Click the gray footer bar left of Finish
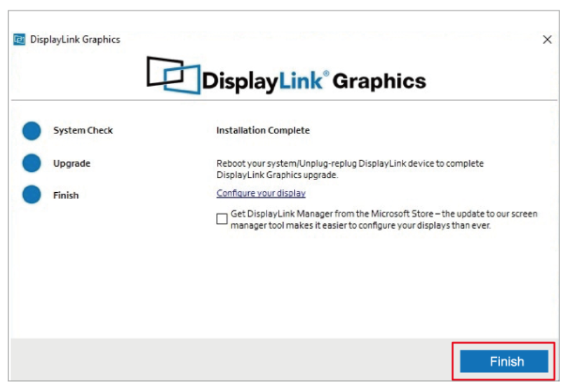 coord(232,360)
